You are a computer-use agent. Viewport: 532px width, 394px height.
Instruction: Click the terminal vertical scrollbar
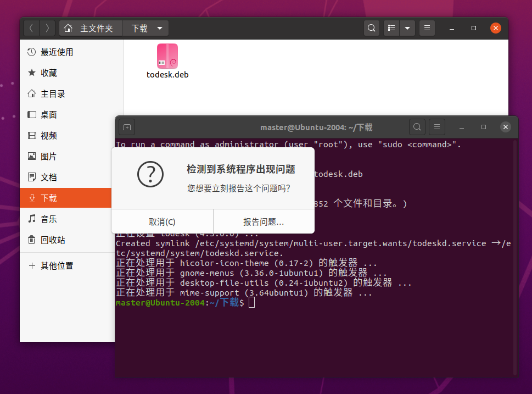coord(515,257)
